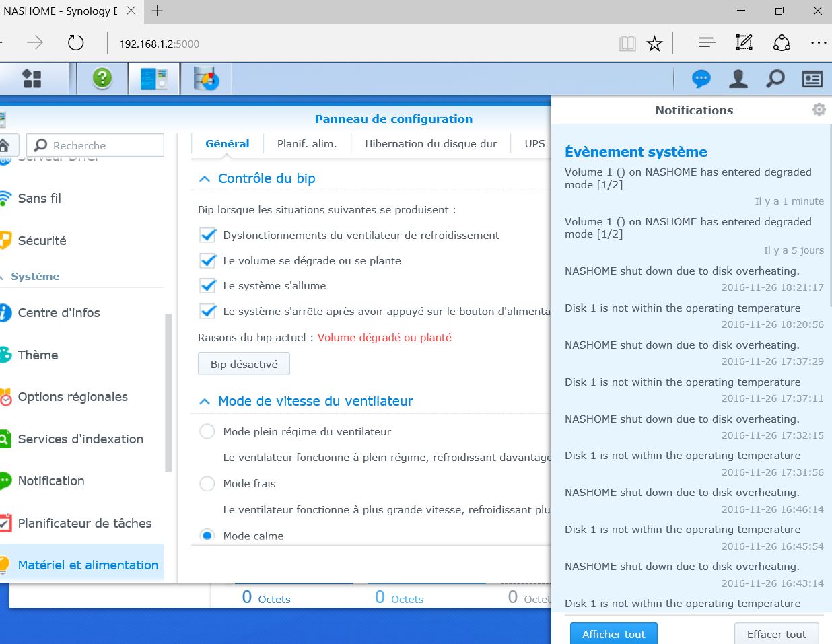The image size is (832, 644).
Task: Click the Sans fil wifi icon
Action: [x=5, y=199]
